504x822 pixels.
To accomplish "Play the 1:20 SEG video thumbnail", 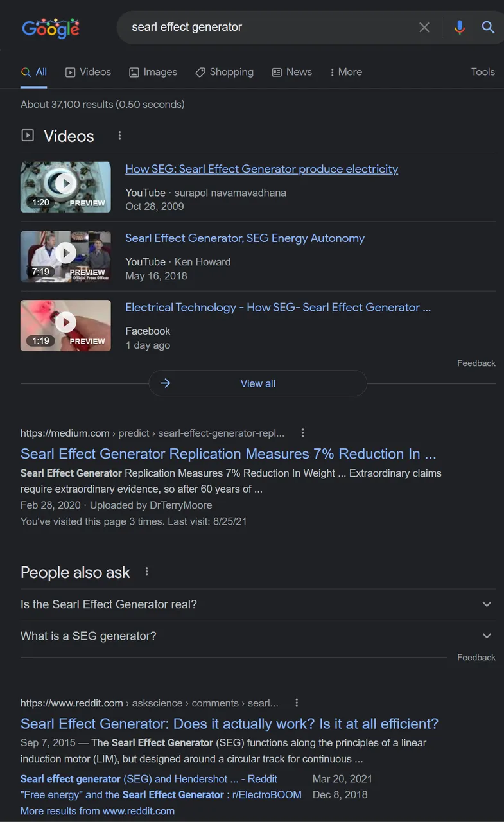I will [x=65, y=187].
